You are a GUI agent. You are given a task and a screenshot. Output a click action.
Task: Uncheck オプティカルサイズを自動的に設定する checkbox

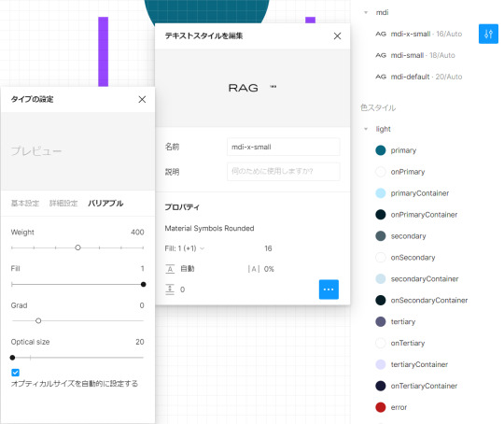15,373
